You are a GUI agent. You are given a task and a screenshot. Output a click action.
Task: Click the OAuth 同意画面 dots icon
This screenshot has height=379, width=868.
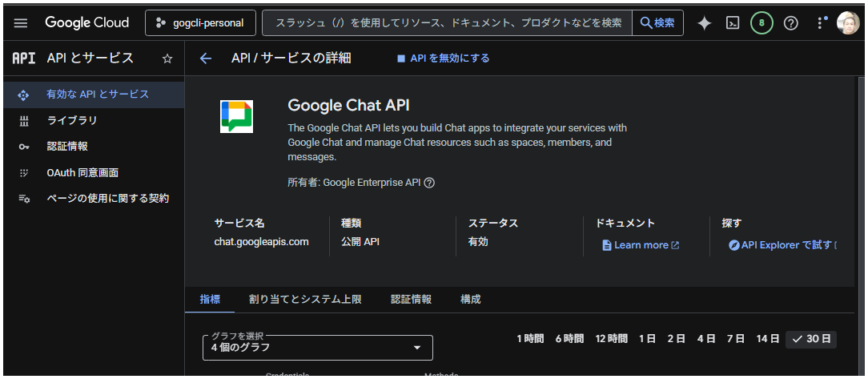[23, 173]
